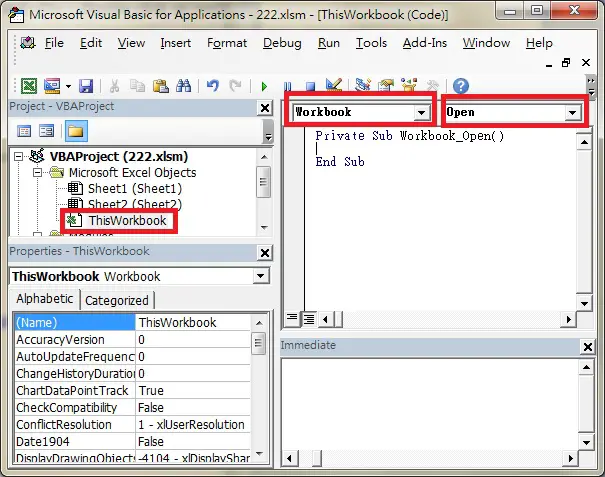
Task: Select ThisWorkbook in project tree
Action: point(127,220)
